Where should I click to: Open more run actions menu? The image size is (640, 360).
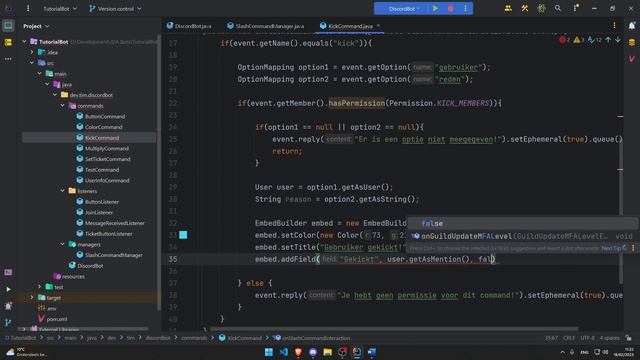click(x=465, y=9)
